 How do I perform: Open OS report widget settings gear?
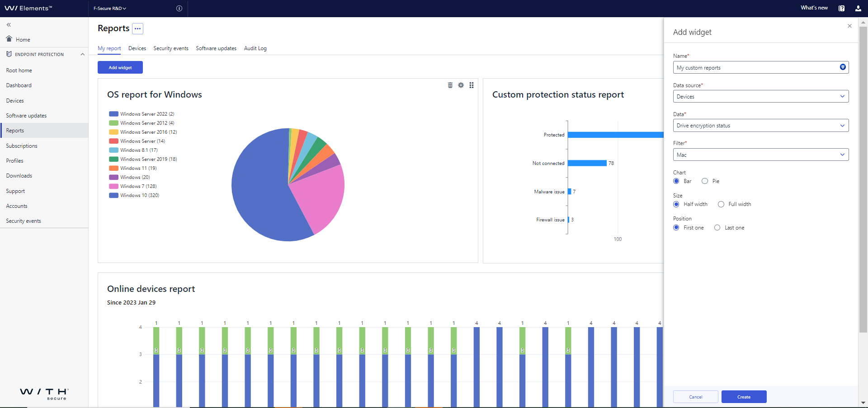pos(461,85)
